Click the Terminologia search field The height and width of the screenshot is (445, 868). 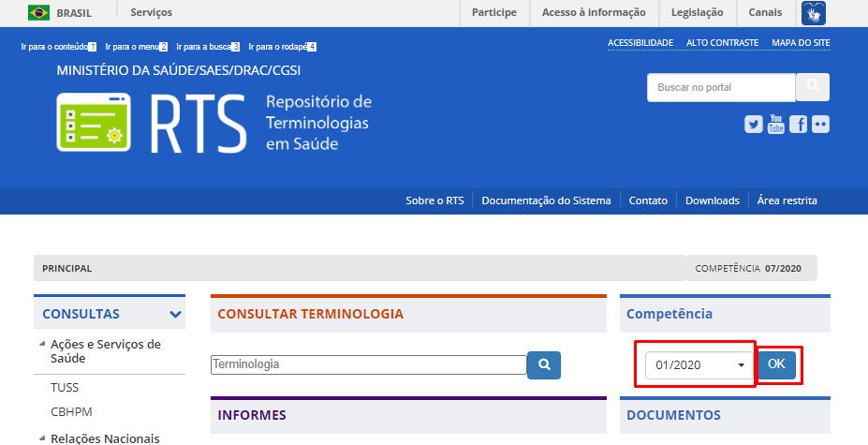[369, 364]
